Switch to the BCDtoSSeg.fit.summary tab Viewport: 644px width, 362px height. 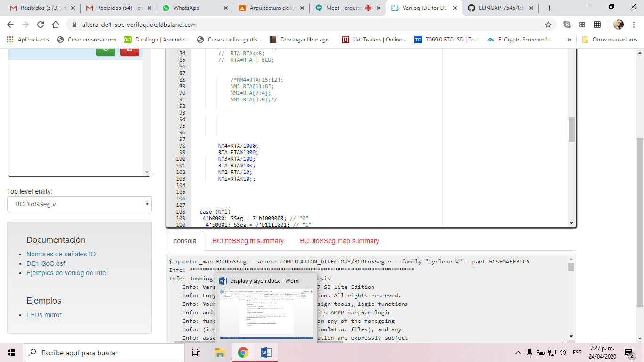[248, 241]
